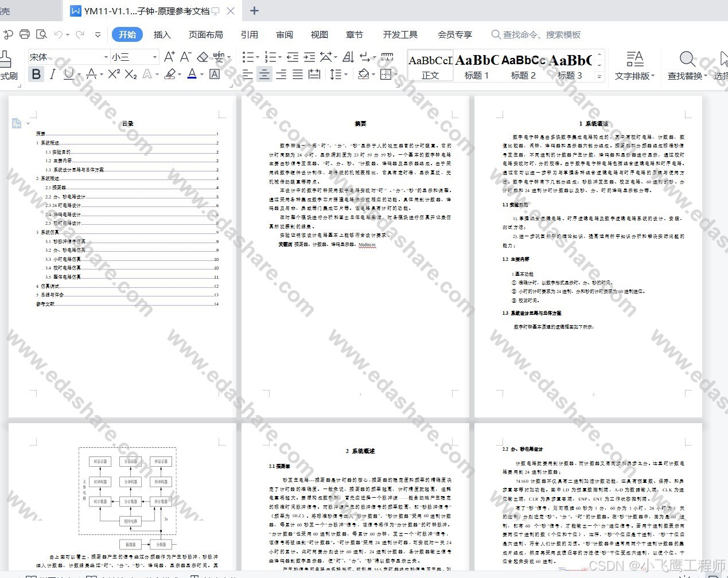This screenshot has height=578, width=728.
Task: Apply the 正文 body style
Action: click(x=430, y=66)
